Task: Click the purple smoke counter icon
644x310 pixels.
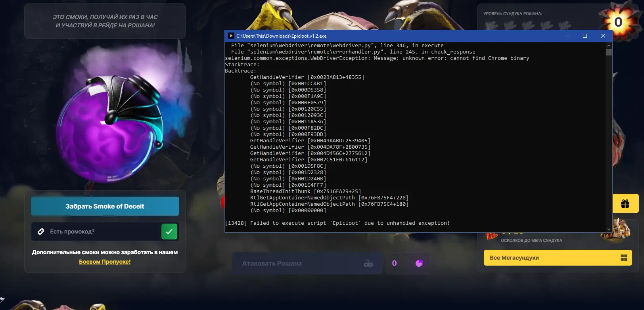Action: pos(419,263)
